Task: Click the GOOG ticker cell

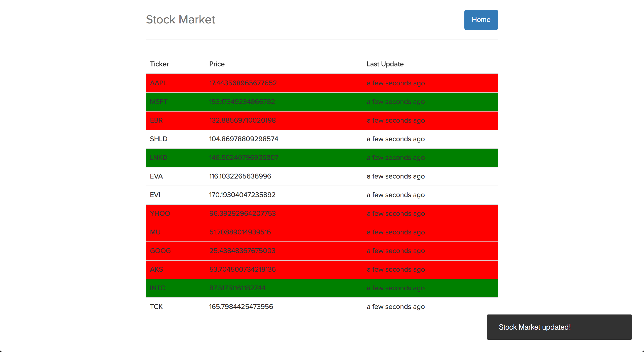Action: (x=160, y=251)
